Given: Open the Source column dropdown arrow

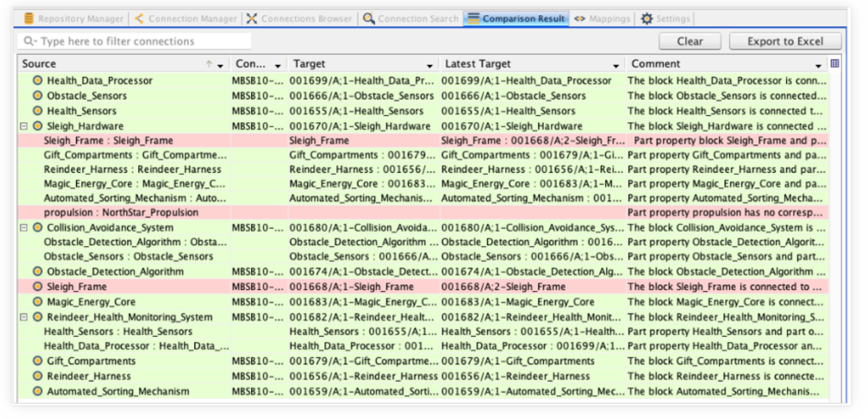Looking at the screenshot, I should coord(220,66).
